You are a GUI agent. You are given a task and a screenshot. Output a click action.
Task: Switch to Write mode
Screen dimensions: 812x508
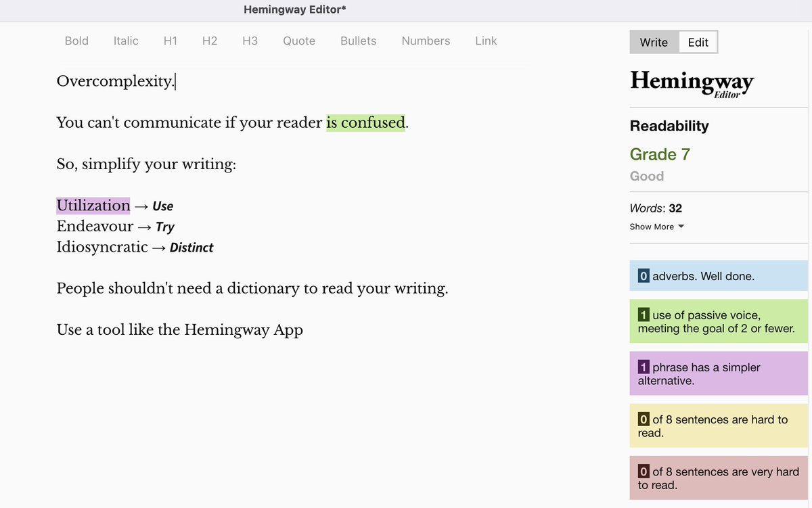click(x=654, y=42)
